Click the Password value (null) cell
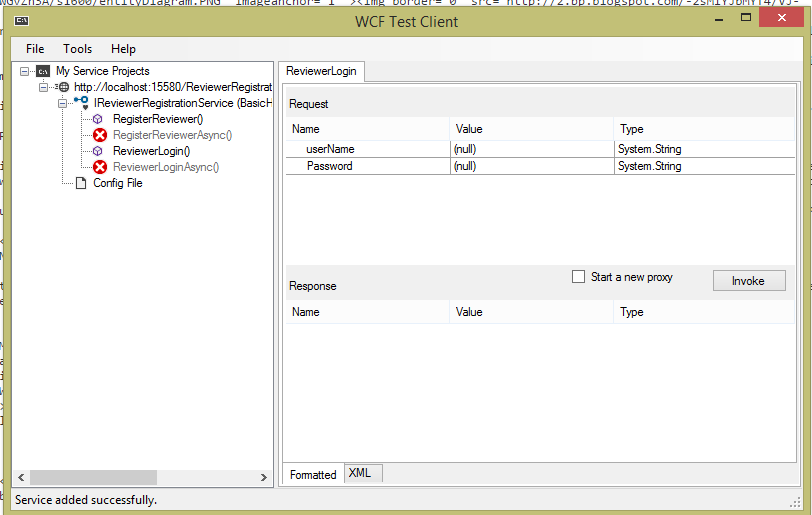The height and width of the screenshot is (515, 812). pos(532,166)
